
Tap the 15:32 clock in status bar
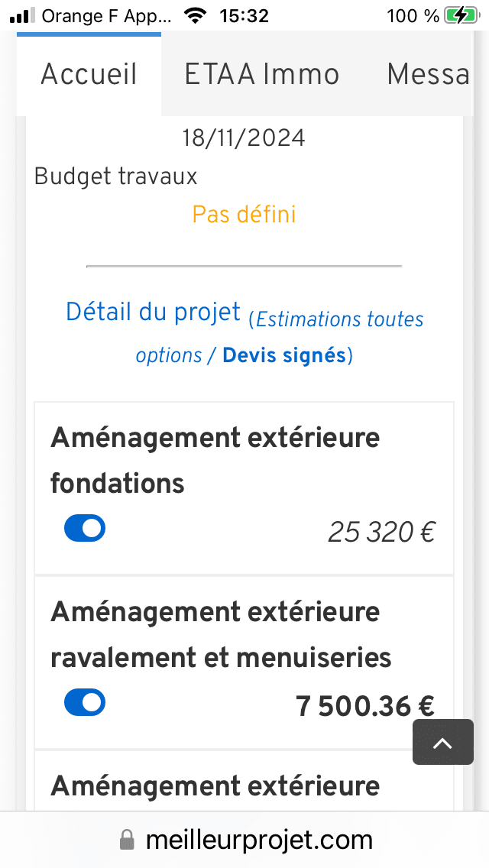click(x=243, y=15)
